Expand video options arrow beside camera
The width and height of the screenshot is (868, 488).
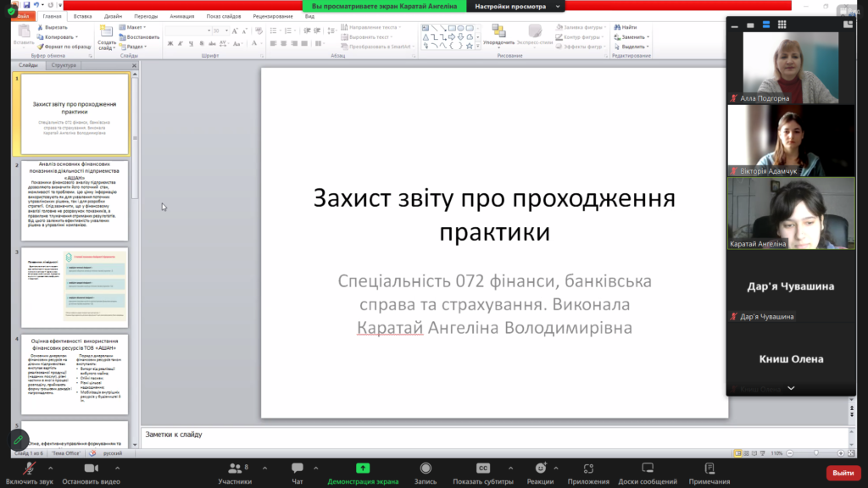click(117, 468)
